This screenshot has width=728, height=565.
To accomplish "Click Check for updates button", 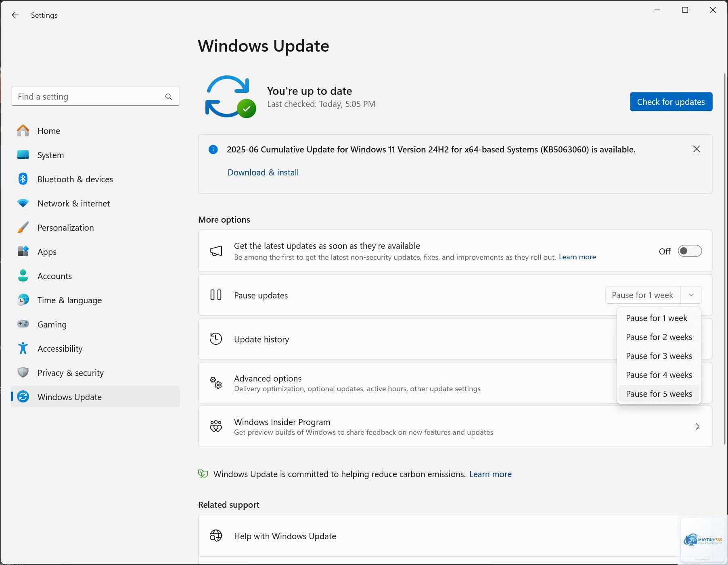I will tap(671, 102).
